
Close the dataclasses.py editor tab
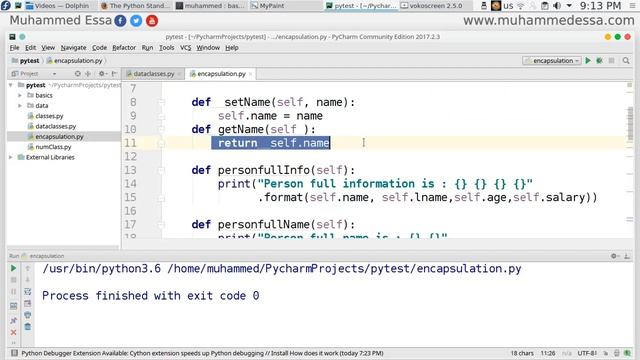179,74
